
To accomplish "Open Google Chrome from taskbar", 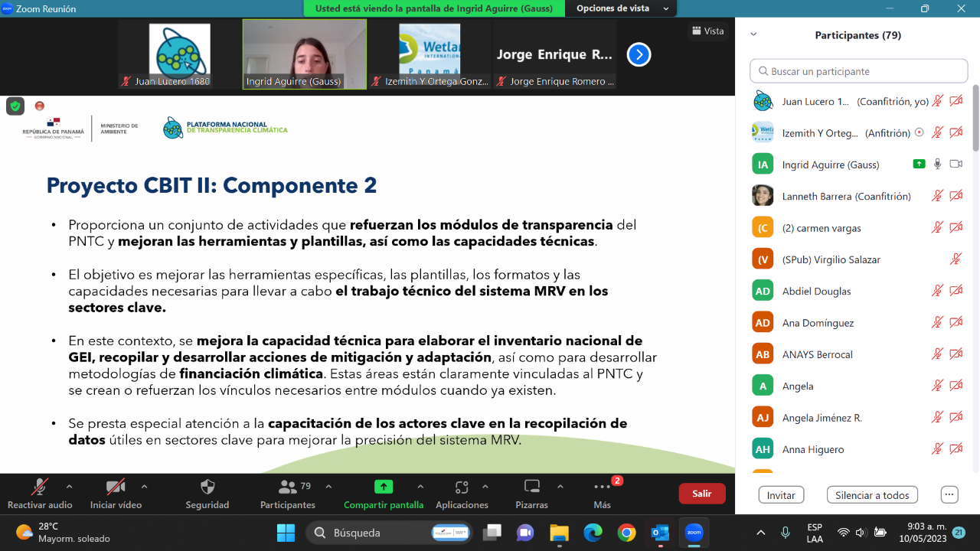I will point(626,533).
